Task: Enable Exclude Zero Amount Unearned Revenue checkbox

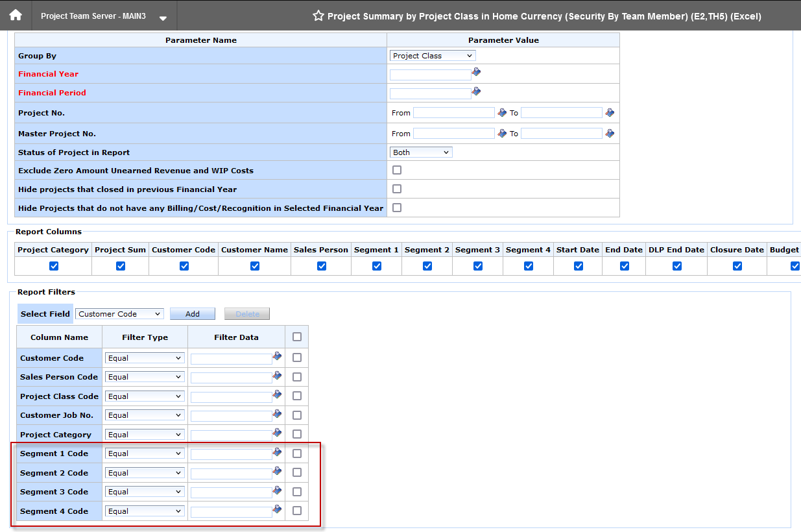Action: click(396, 169)
